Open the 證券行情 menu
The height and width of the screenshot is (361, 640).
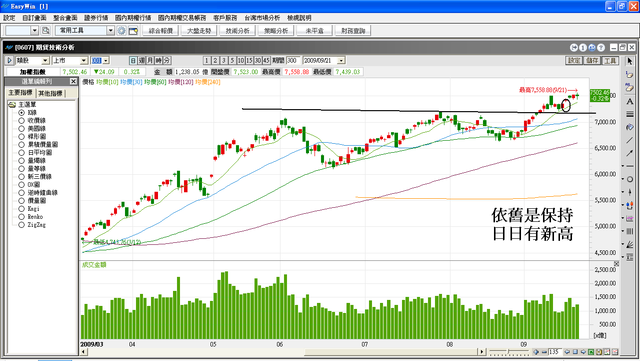pos(96,18)
